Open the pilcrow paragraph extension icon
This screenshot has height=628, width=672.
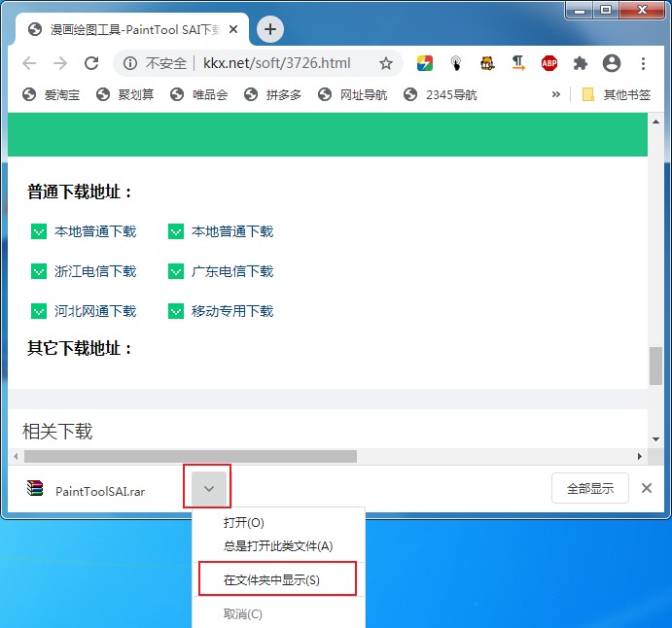pos(518,63)
